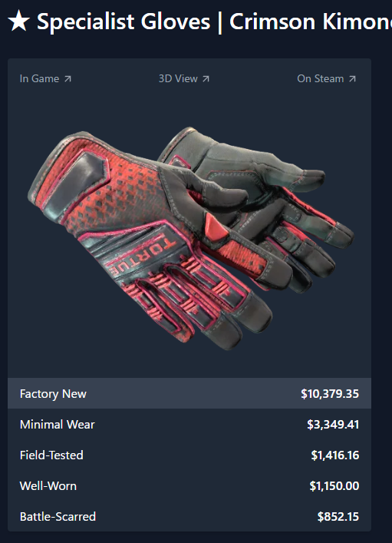The height and width of the screenshot is (543, 392).
Task: Open the In Game link
Action: (45, 79)
